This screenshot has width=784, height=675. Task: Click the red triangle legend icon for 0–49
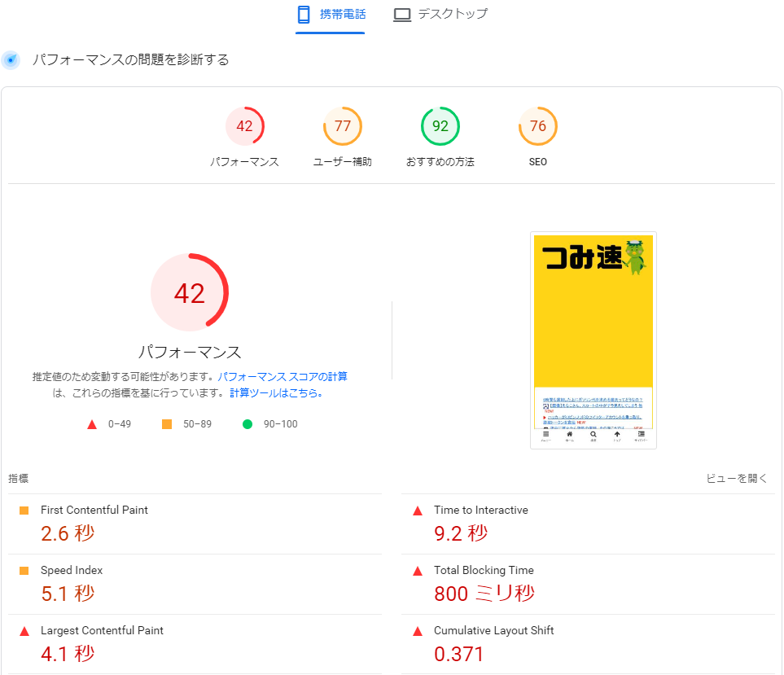click(x=92, y=424)
